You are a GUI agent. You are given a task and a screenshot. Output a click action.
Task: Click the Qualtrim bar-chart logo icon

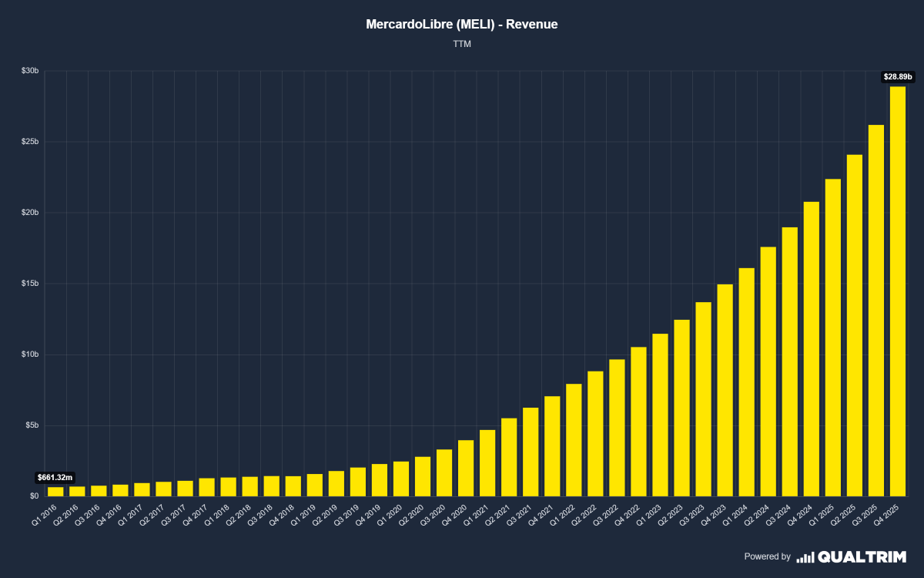pyautogui.click(x=805, y=556)
